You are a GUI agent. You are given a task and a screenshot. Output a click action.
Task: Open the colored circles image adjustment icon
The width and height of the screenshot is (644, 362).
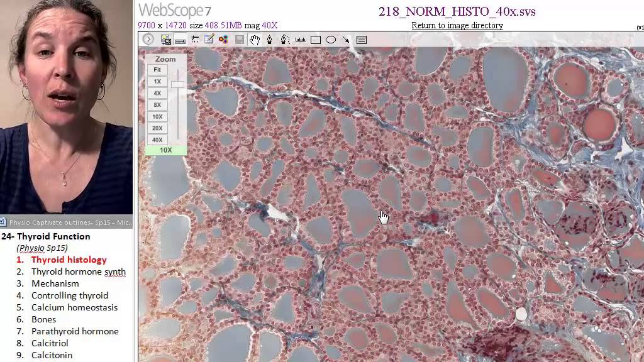pos(223,40)
